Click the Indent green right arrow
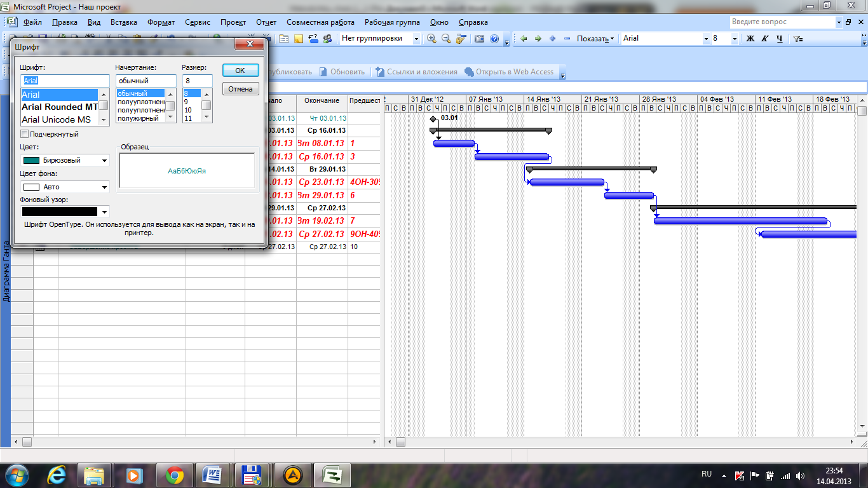868x488 pixels. (538, 39)
